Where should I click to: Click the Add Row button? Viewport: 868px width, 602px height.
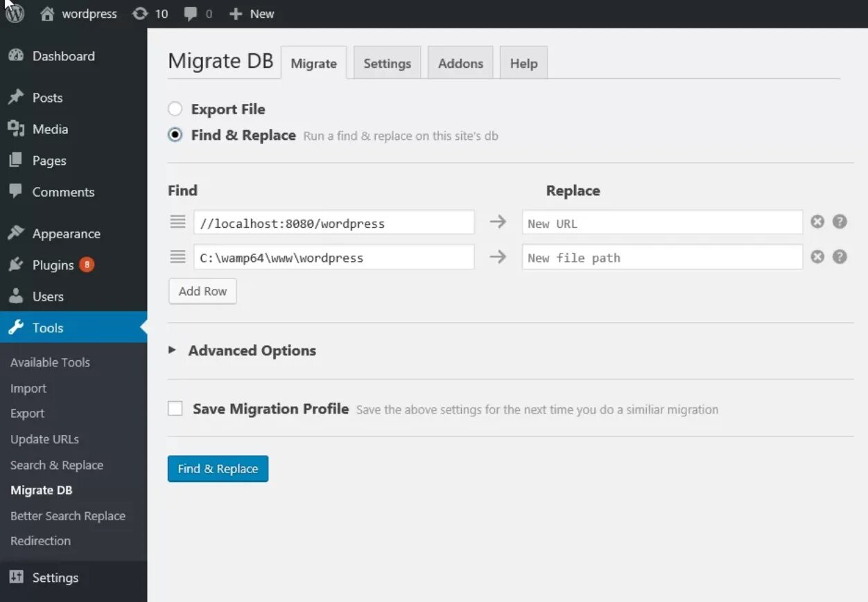202,291
